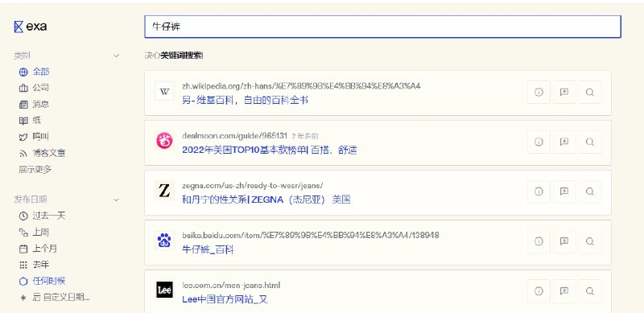Click info icon on Zegna result
Image resolution: width=644 pixels, height=313 pixels.
pyautogui.click(x=539, y=192)
